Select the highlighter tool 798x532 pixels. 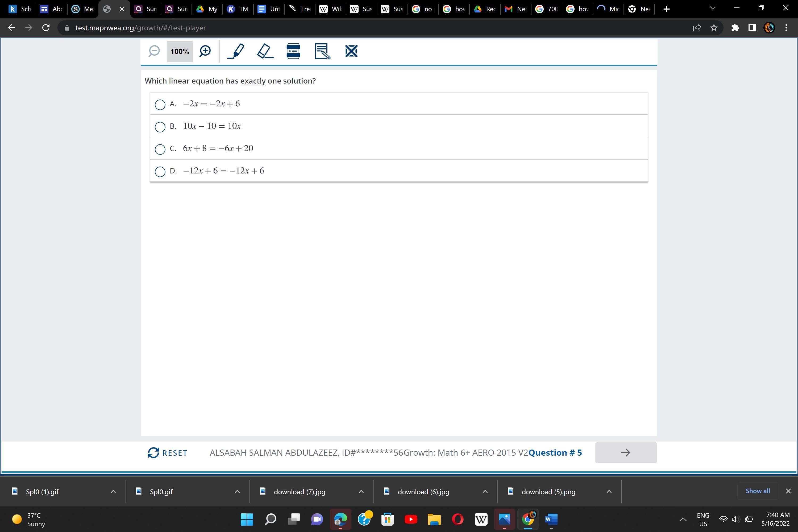(236, 51)
